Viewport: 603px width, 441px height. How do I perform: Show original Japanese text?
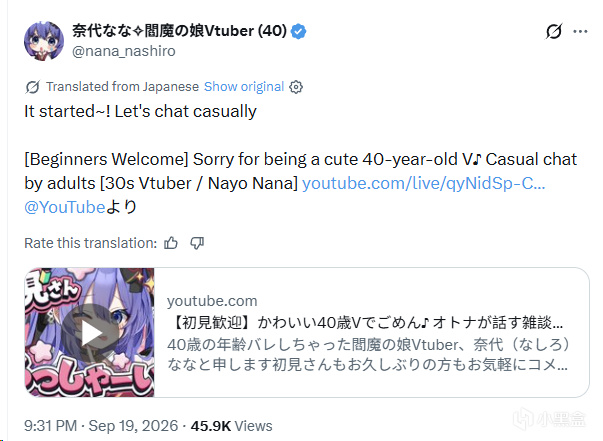click(x=244, y=87)
